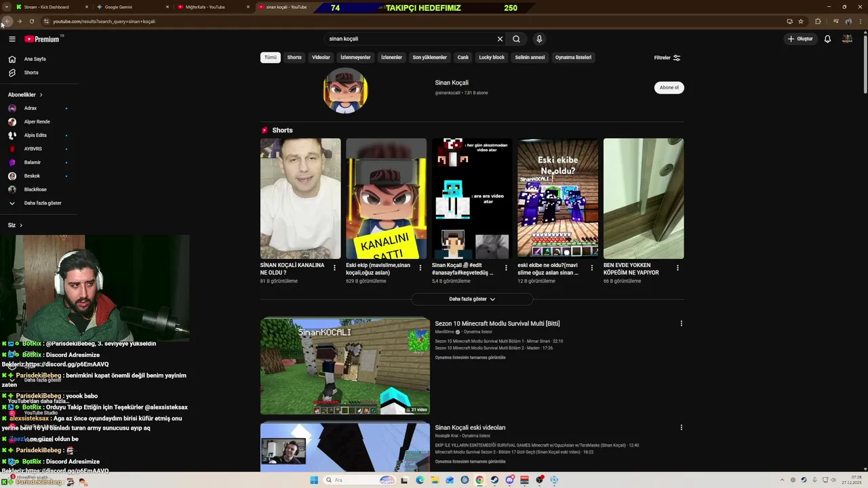Run search with the magnifier button
The image size is (868, 488).
click(517, 39)
